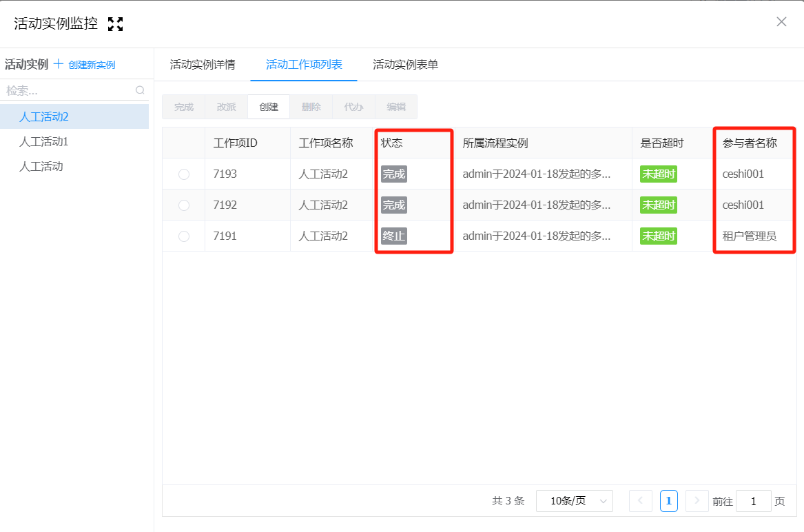Screen dimensions: 804x532
Task: Click the 创建 button in toolbar
Action: tap(269, 107)
